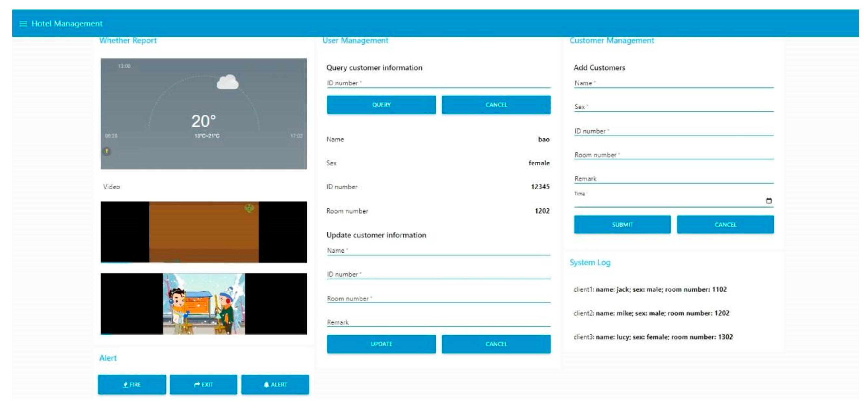Screen dimensions: 868x406
Task: Cancel the customer information query
Action: click(x=496, y=105)
